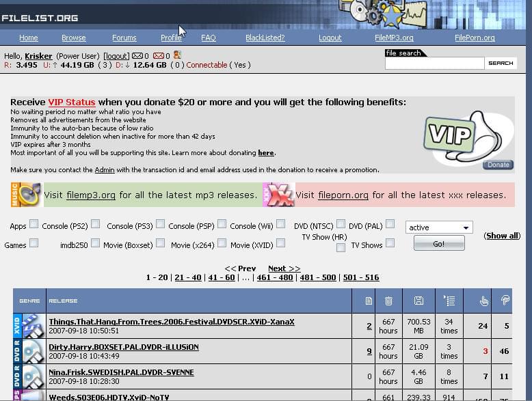Click the music speaker banner icon
Screen dimensions: 532x401
pyautogui.click(x=27, y=195)
